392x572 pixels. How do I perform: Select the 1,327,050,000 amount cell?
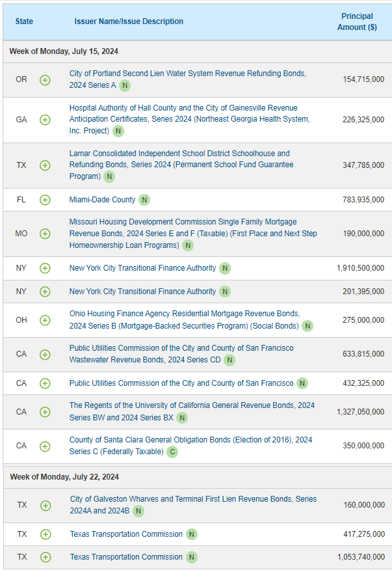click(361, 412)
